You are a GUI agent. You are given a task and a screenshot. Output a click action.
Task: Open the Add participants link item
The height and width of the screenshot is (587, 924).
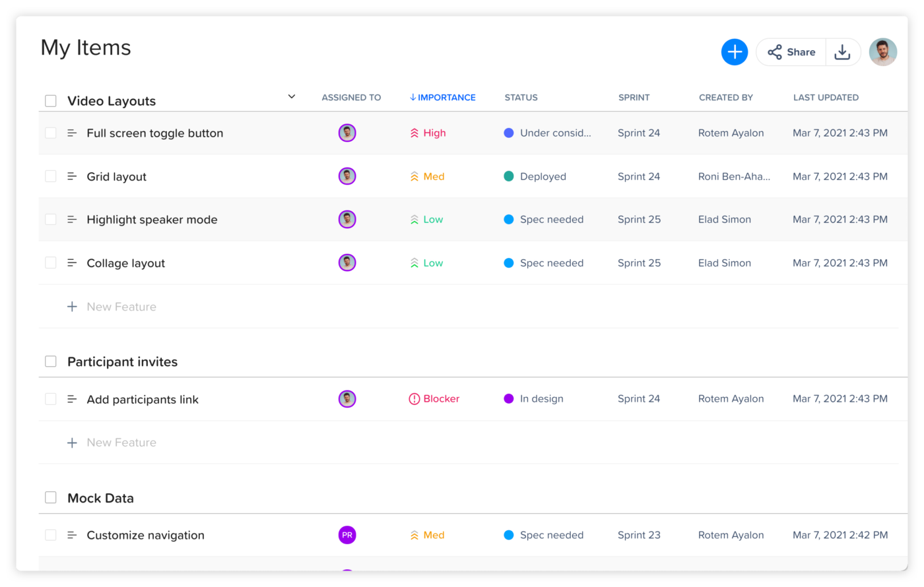(143, 400)
